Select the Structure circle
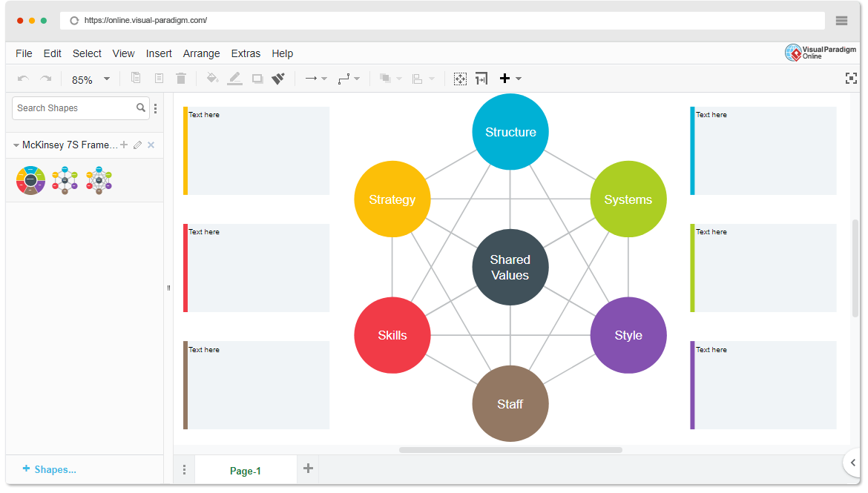 coord(510,132)
